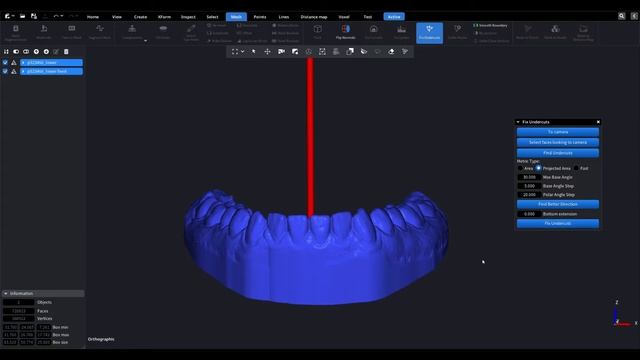Click the Max Base Angle input field
Viewport: 640px width, 360px height.
tap(529, 177)
